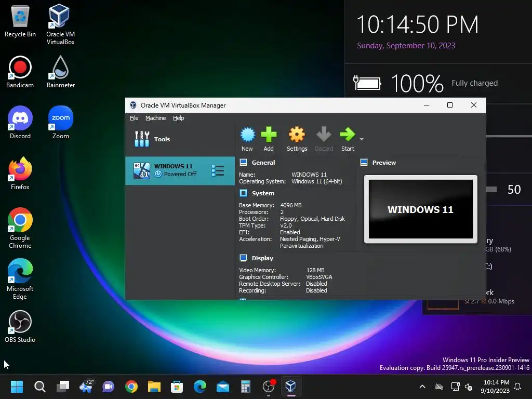Select the Rainmeter desktop shortcut
This screenshot has width=532, height=399.
coord(60,72)
